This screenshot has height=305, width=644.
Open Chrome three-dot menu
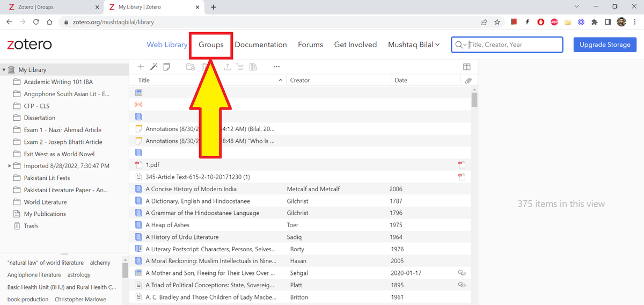point(635,22)
